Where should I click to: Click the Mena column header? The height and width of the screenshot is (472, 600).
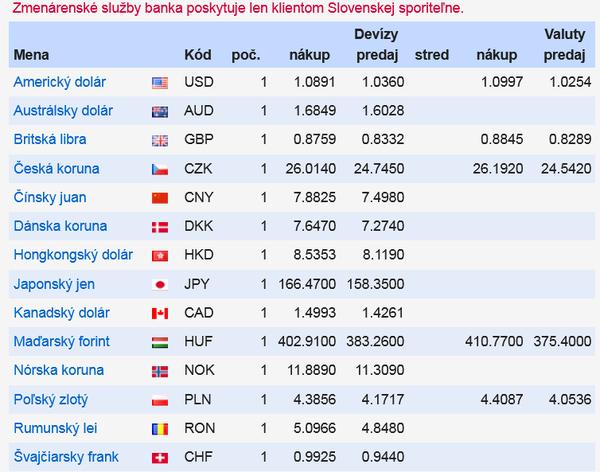[32, 54]
